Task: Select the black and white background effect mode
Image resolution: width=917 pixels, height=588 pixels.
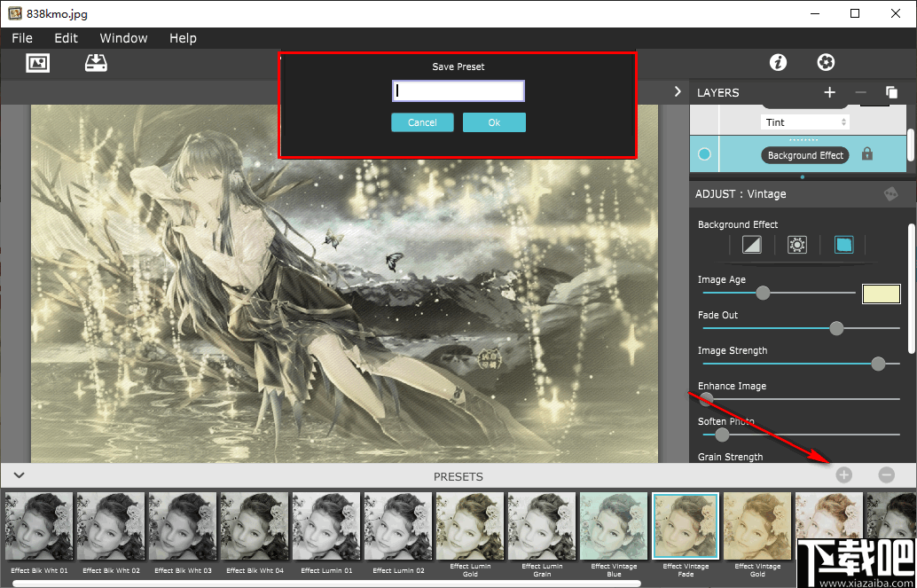Action: [751, 245]
